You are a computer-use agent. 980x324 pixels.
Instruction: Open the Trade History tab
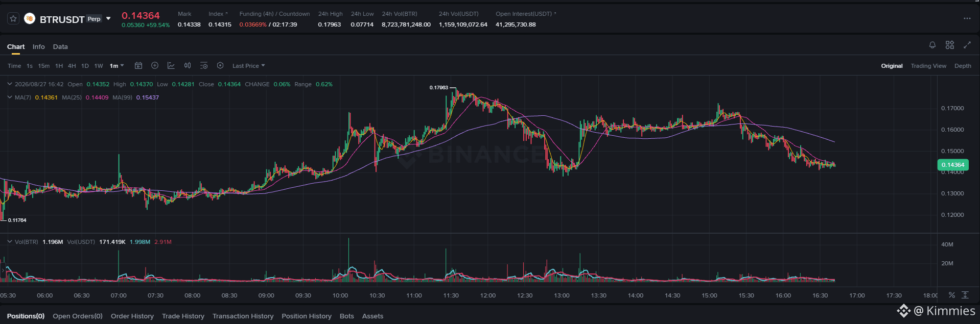tap(183, 316)
